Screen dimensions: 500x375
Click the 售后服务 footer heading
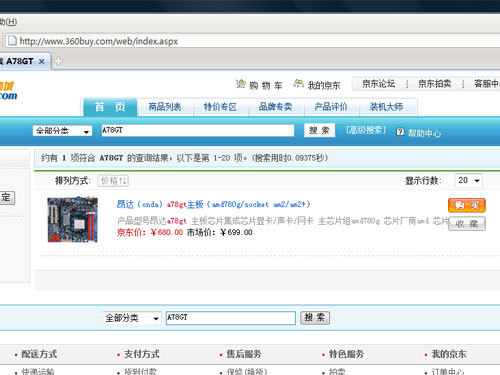[x=244, y=354]
